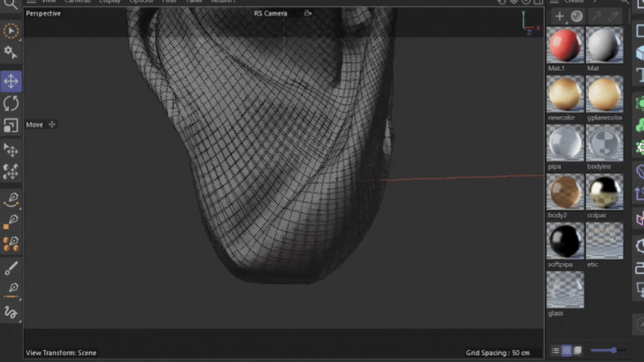Screen dimensions: 644x362
Task: Select the Brush paint tool
Action: click(x=11, y=268)
